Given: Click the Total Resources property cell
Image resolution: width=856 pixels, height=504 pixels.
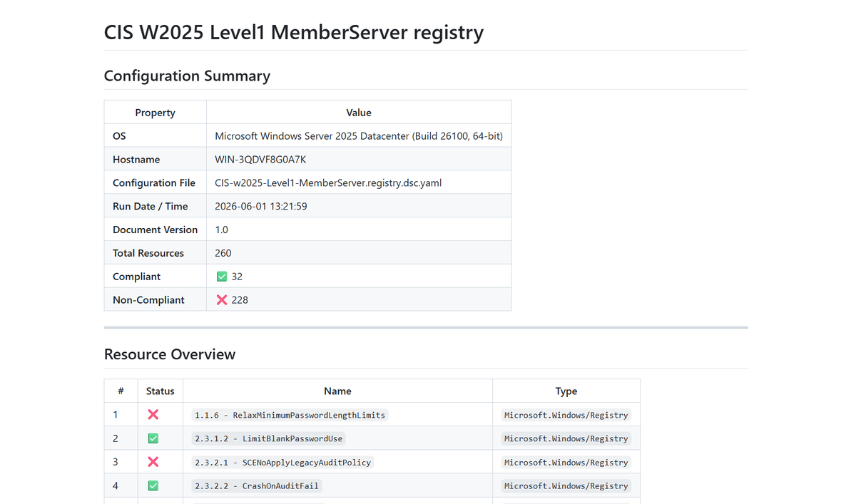Looking at the screenshot, I should tap(156, 253).
